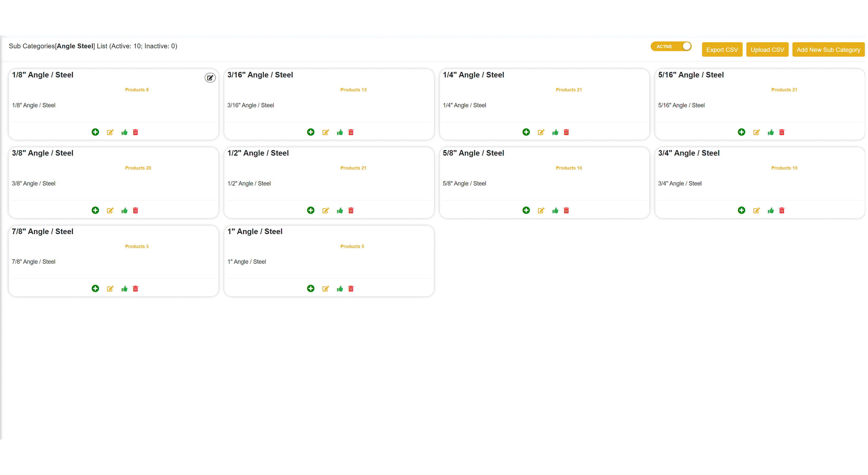
Task: Open Products 20 link on 3/8" Angle card
Action: point(138,168)
